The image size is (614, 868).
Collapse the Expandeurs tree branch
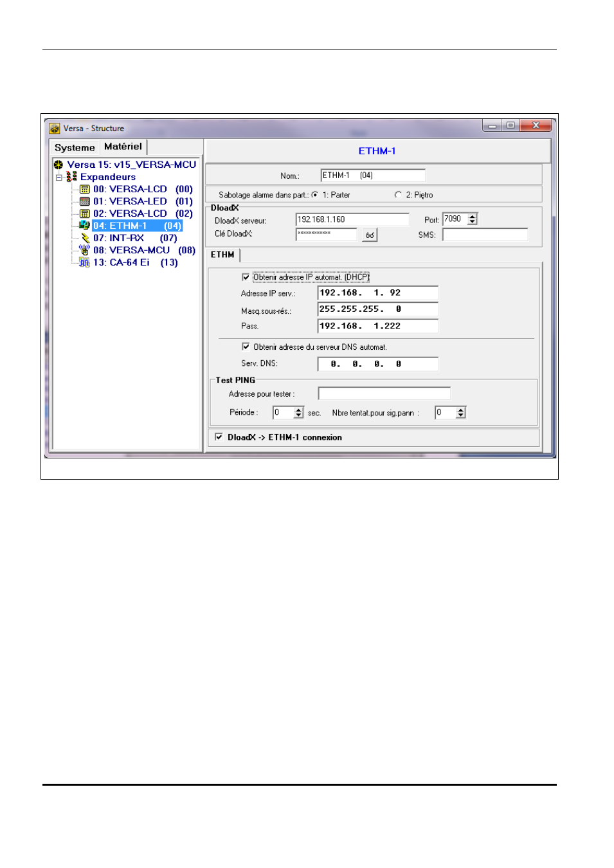[59, 177]
